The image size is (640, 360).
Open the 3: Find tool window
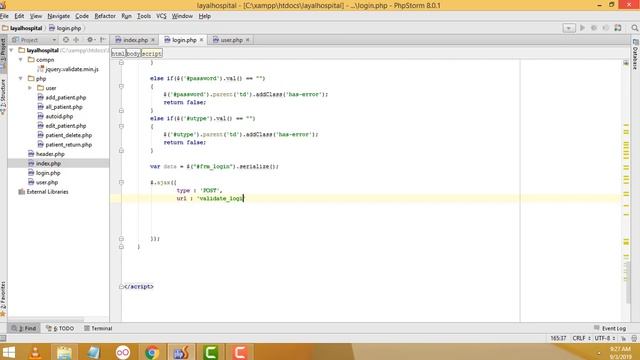(x=24, y=328)
